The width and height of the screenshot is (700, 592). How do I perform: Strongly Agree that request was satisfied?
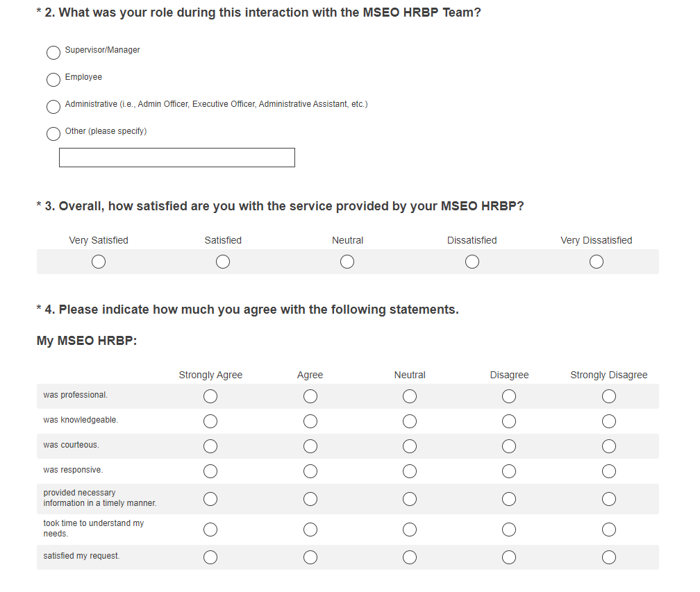coord(210,557)
